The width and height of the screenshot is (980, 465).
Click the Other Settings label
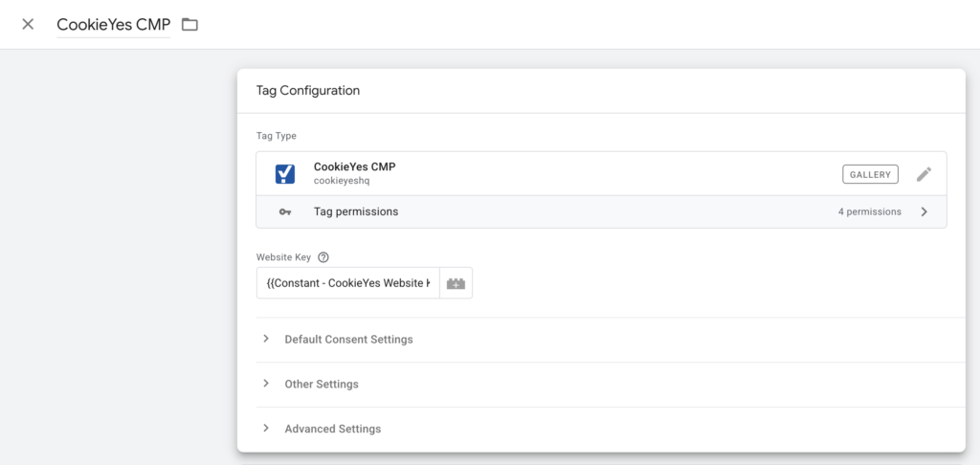coord(322,384)
